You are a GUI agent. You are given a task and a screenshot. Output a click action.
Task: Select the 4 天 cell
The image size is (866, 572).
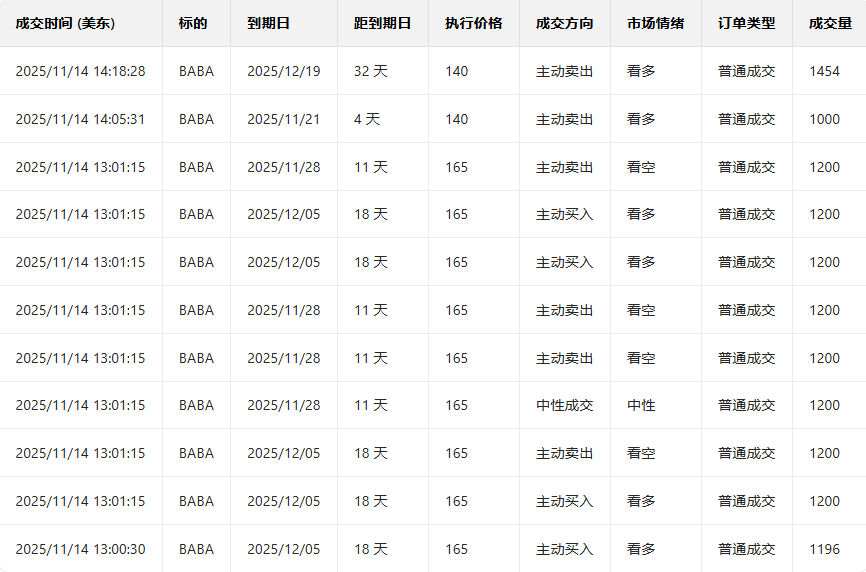pos(367,119)
